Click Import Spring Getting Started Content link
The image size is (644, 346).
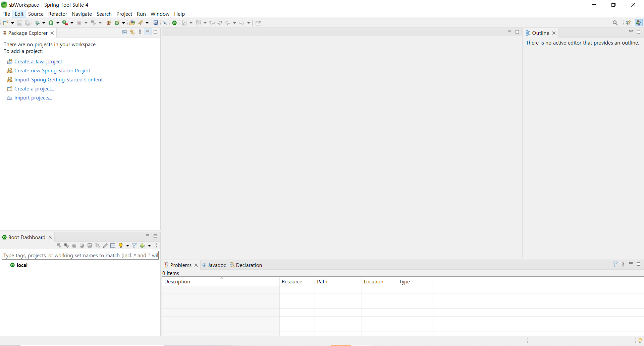point(59,80)
